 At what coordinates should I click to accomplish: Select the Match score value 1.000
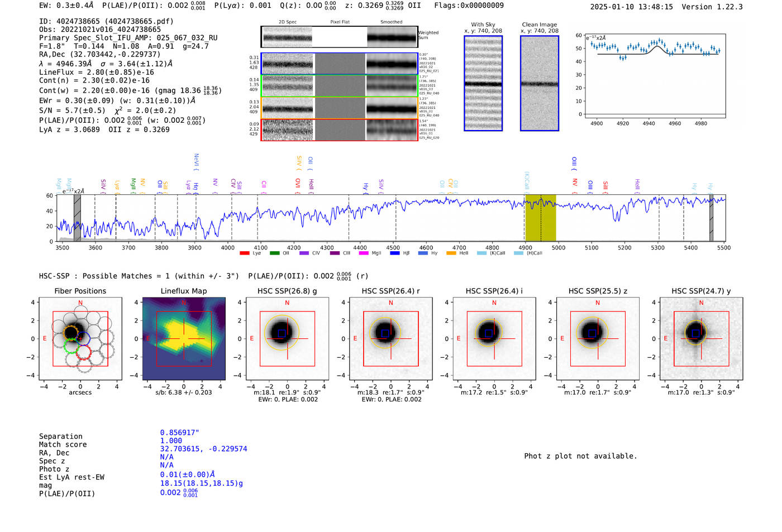pyautogui.click(x=171, y=441)
